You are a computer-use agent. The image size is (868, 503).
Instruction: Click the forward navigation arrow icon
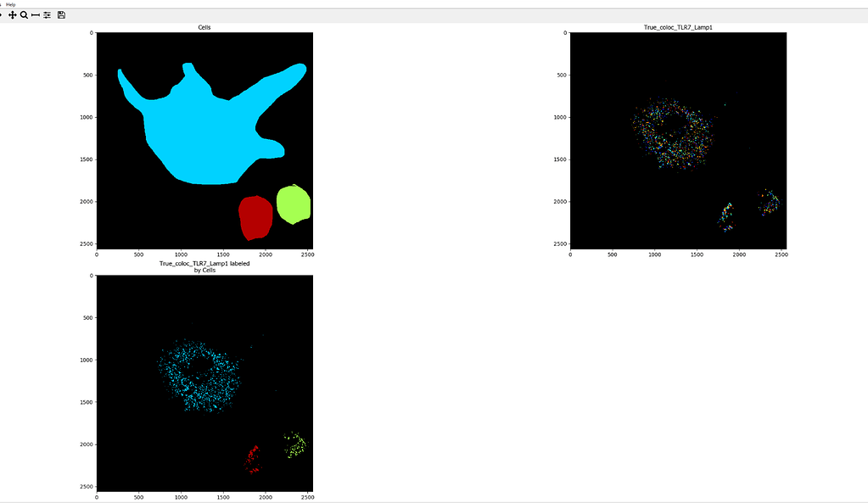[x=2, y=14]
